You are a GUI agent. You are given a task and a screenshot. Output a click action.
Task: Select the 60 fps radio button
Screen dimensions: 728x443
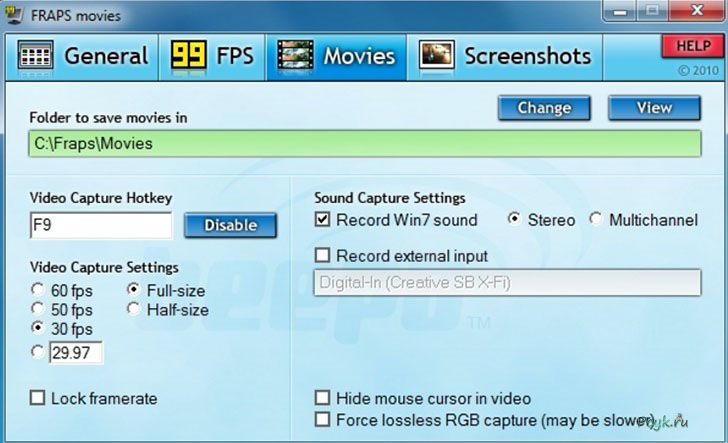[38, 290]
